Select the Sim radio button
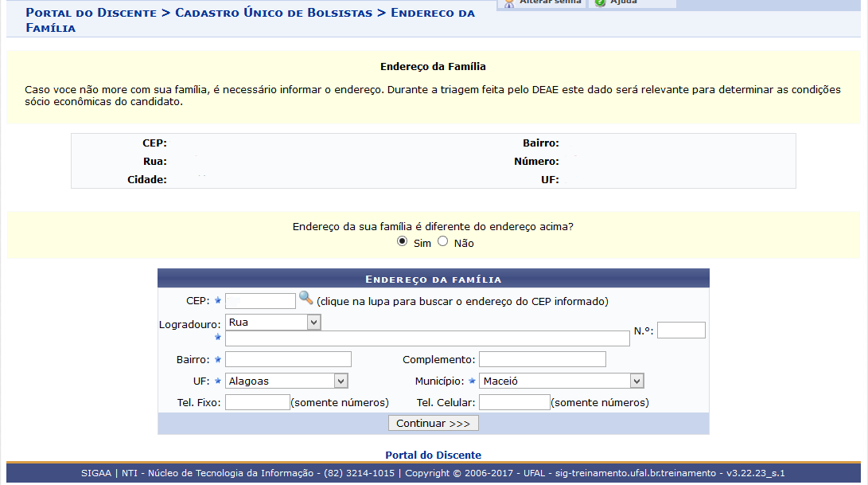 (x=402, y=241)
